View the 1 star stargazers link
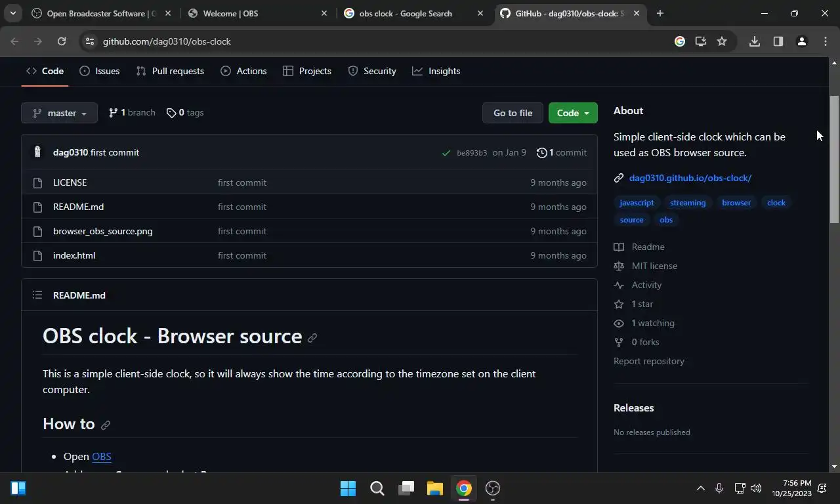Image resolution: width=840 pixels, height=504 pixels. tap(633, 304)
